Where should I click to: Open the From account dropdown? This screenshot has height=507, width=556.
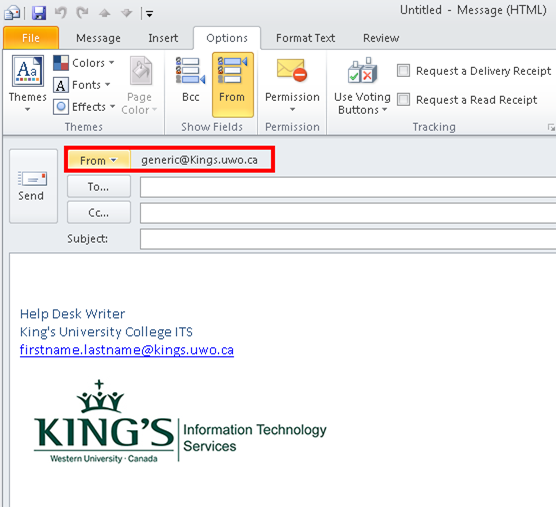coord(99,160)
